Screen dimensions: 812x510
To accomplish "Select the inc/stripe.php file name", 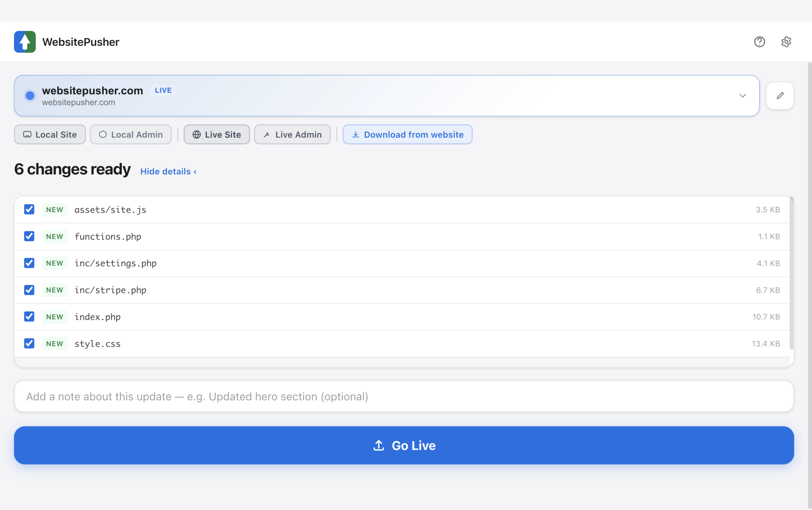I will 110,290.
